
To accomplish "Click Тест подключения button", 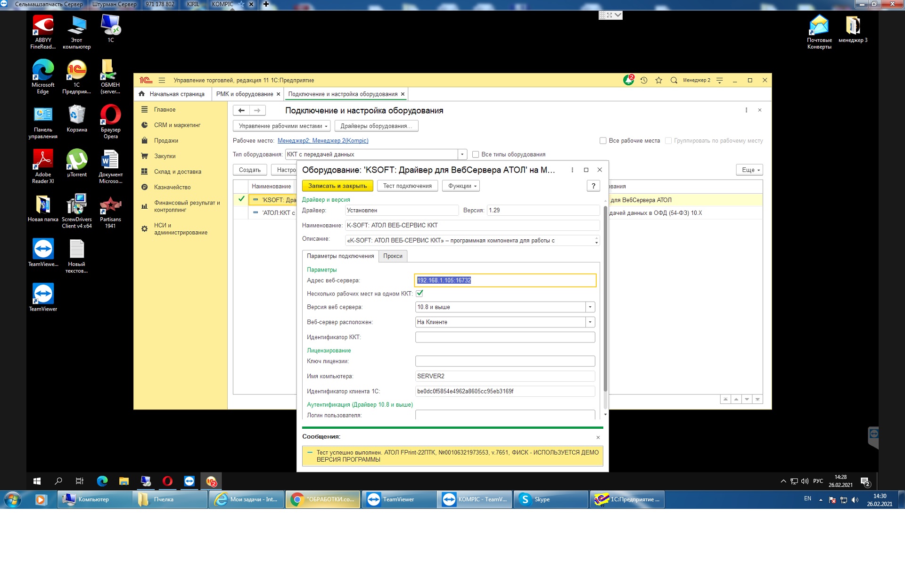I will (x=407, y=186).
